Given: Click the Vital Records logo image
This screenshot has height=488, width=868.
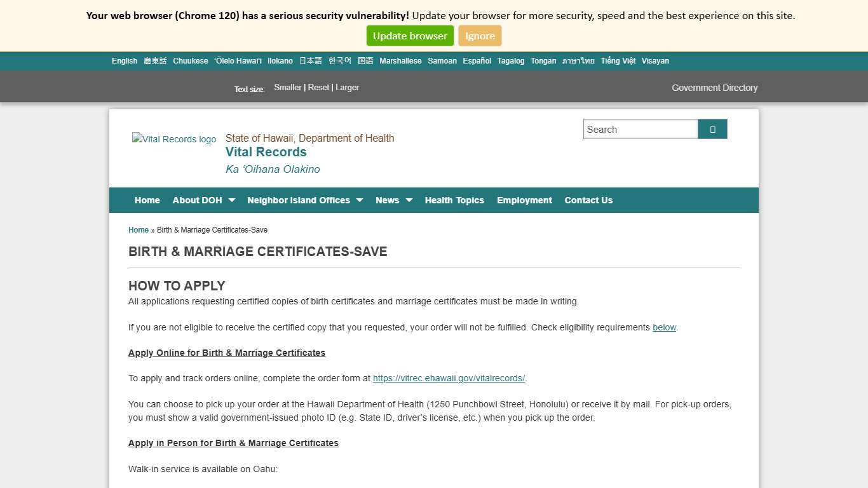Looking at the screenshot, I should click(x=174, y=139).
